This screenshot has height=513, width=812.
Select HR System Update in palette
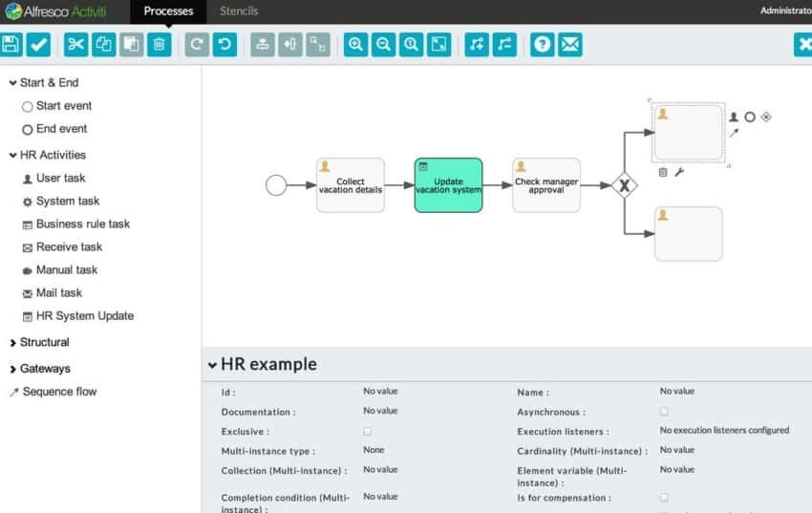pos(84,316)
